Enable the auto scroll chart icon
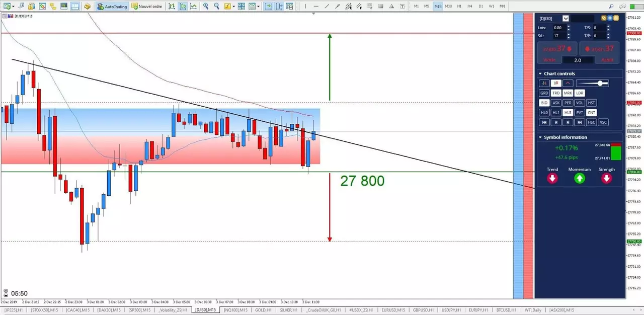This screenshot has width=644, height=315. click(x=268, y=7)
